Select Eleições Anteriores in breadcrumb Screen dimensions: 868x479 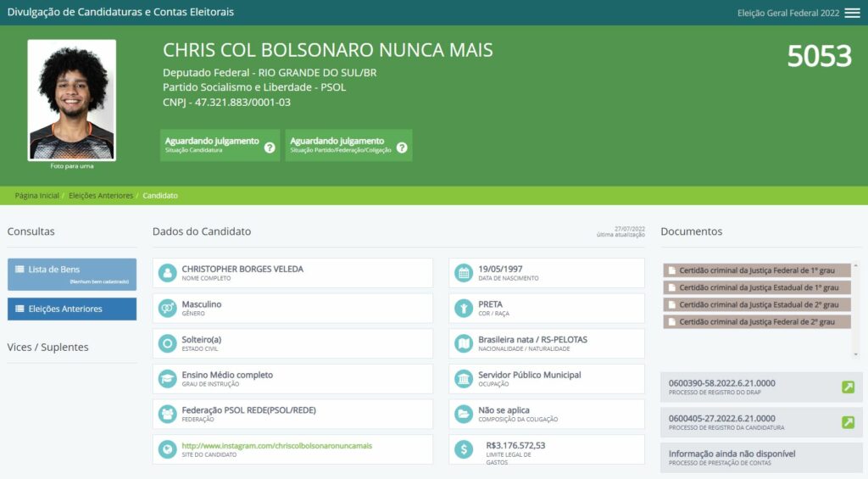point(101,196)
